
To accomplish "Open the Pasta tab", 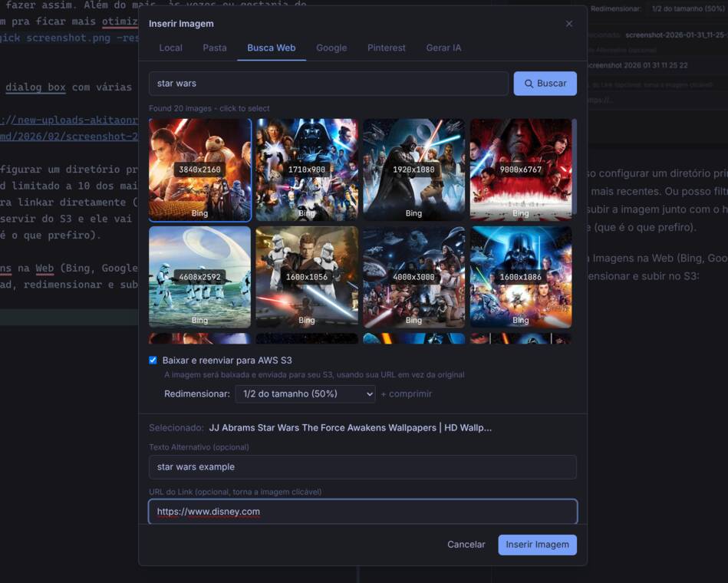I will [215, 48].
